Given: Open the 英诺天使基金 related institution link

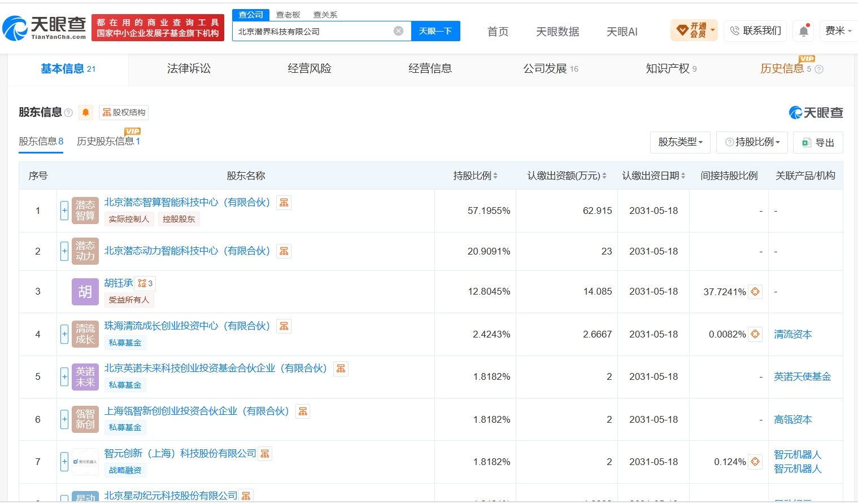Looking at the screenshot, I should [803, 376].
